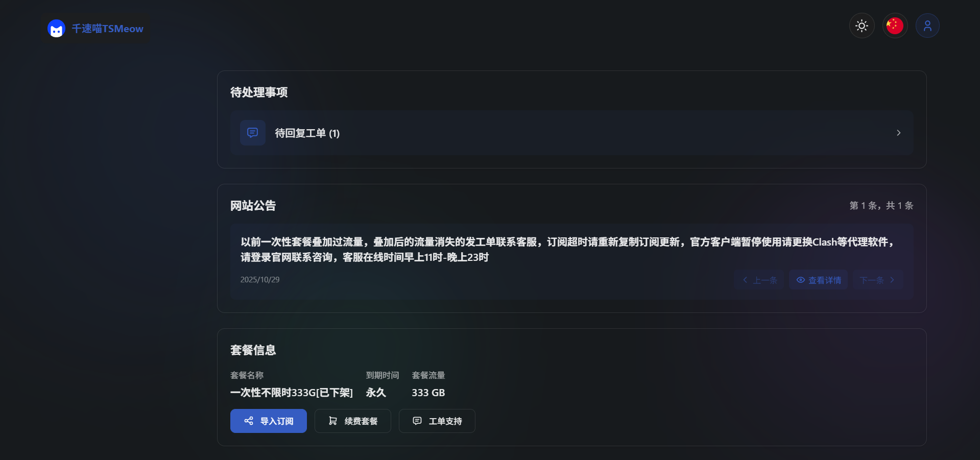The height and width of the screenshot is (460, 980).
Task: Click the 一次性不限时333G plan name
Action: [x=291, y=393]
